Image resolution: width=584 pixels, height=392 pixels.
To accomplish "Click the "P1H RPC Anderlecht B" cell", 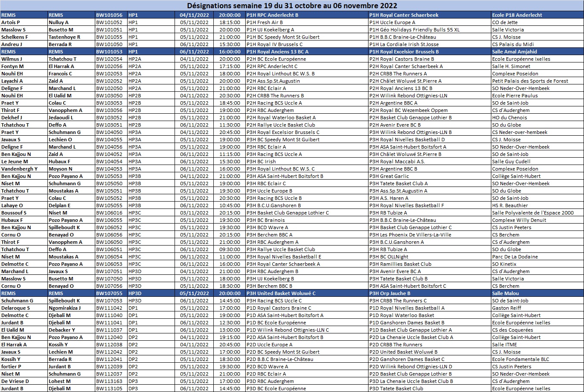I will coord(272,15).
